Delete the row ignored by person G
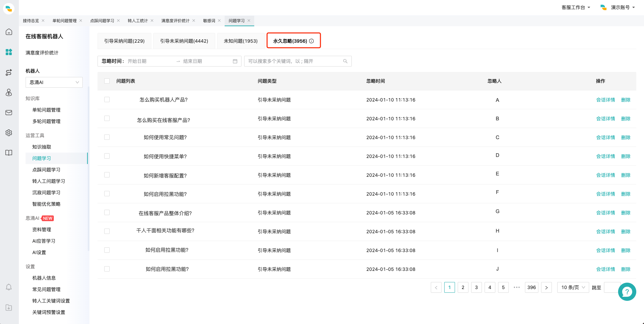644x324 pixels. click(626, 213)
